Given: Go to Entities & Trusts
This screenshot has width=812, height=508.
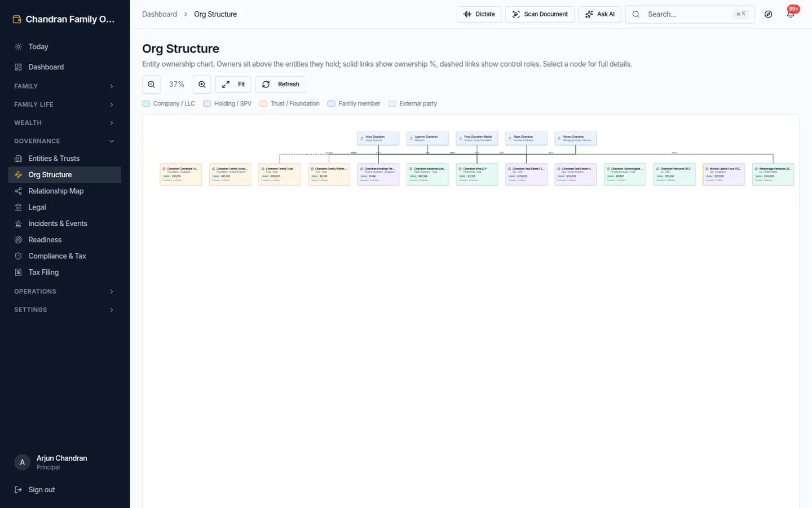Looking at the screenshot, I should click(x=65, y=159).
